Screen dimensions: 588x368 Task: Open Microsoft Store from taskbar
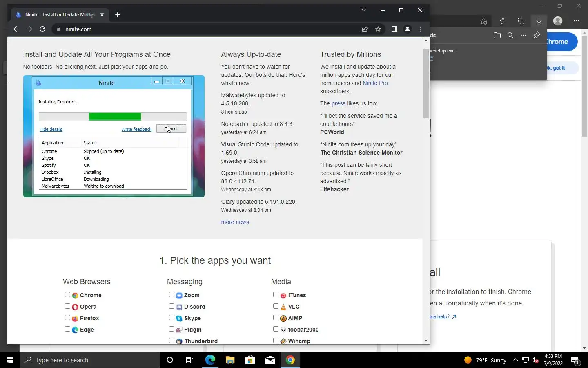coord(250,360)
